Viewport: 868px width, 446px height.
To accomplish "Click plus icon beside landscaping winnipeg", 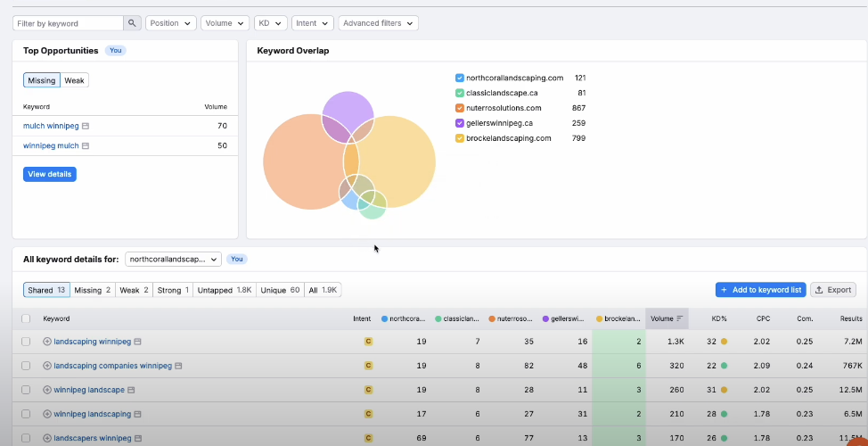I will click(47, 342).
